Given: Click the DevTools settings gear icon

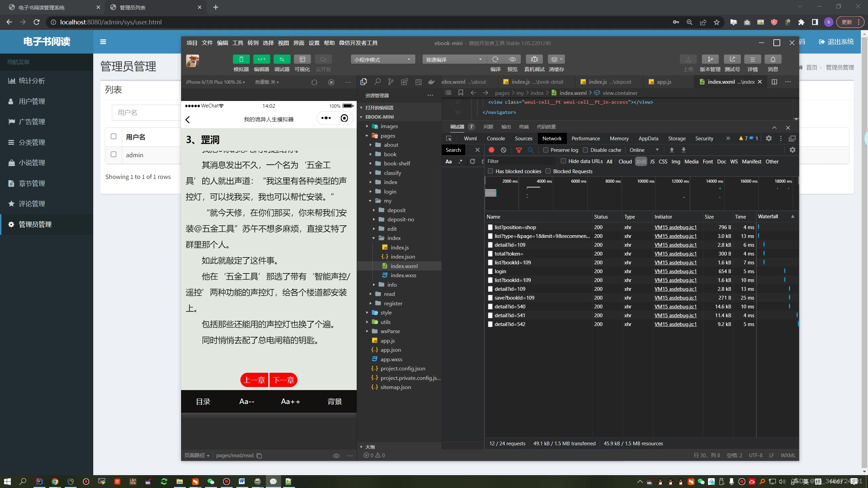Looking at the screenshot, I should 769,138.
